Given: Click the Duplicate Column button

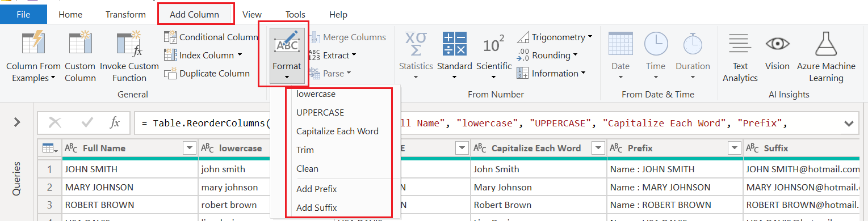Looking at the screenshot, I should pyautogui.click(x=207, y=73).
